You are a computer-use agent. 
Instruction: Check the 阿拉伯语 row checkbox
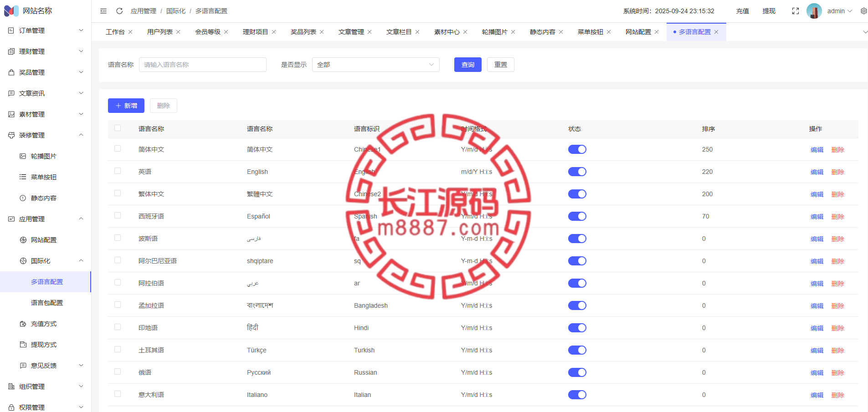click(118, 282)
